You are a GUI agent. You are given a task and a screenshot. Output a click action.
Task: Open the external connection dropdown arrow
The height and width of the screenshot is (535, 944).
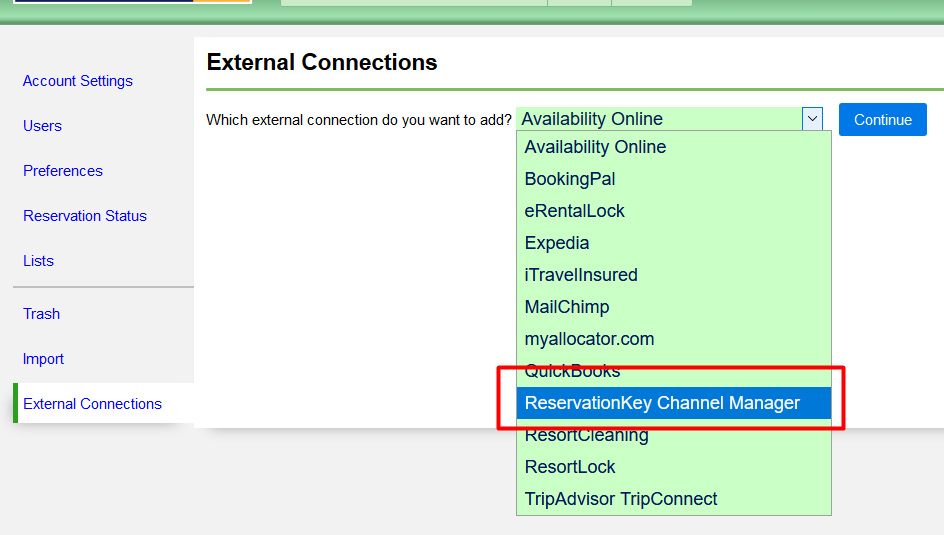point(812,119)
